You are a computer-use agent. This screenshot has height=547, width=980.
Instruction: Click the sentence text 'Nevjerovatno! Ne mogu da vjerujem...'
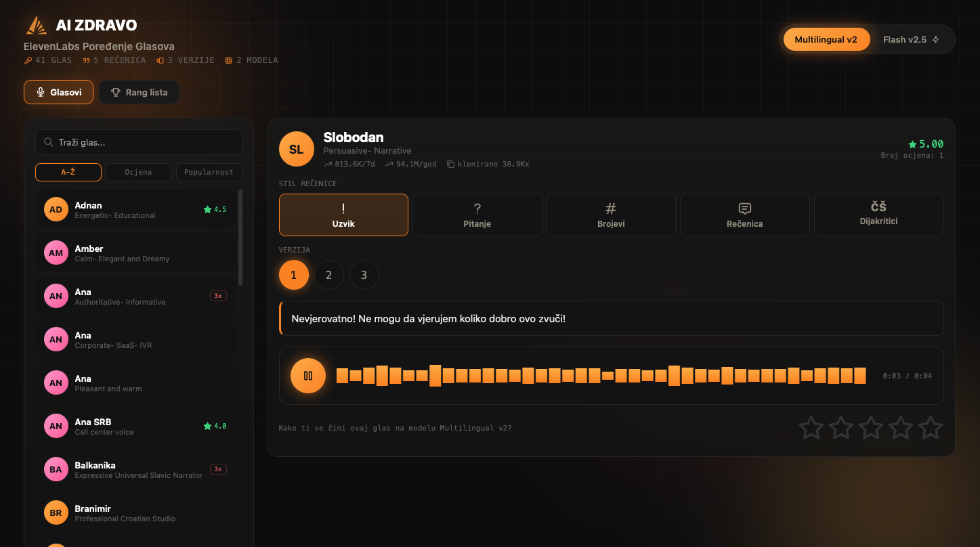click(428, 318)
